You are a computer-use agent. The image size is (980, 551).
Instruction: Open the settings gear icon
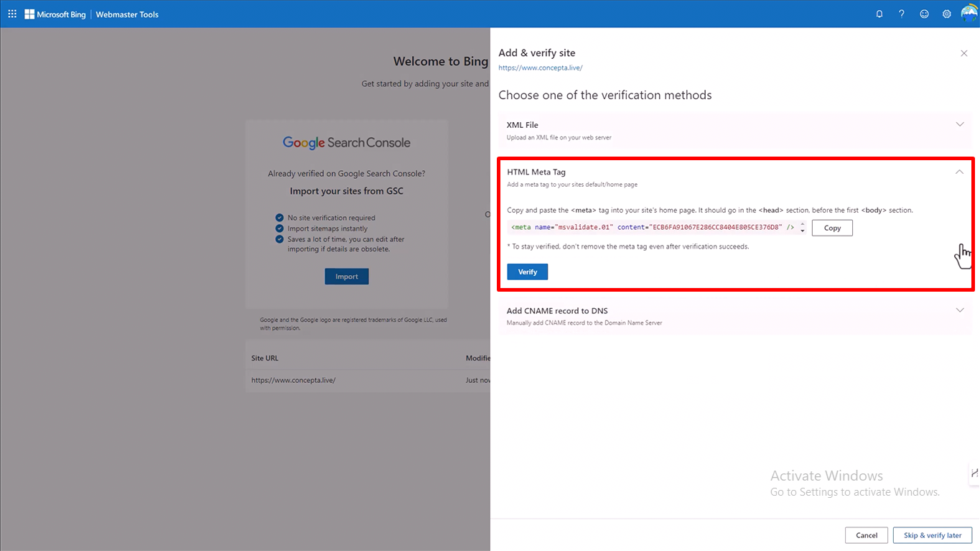[x=947, y=14]
